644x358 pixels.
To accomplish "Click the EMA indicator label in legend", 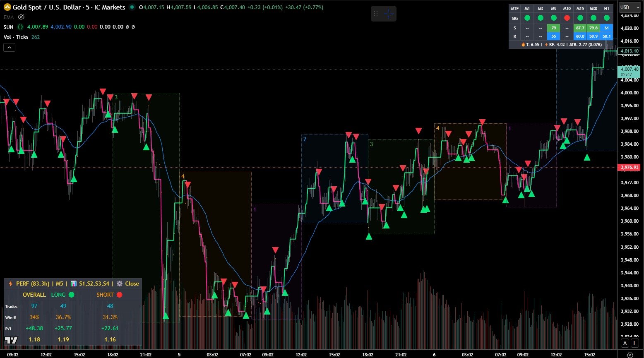I will click(8, 17).
